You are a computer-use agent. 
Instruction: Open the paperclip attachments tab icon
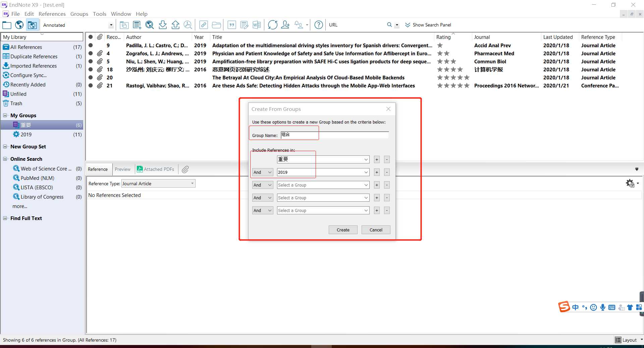tap(185, 169)
